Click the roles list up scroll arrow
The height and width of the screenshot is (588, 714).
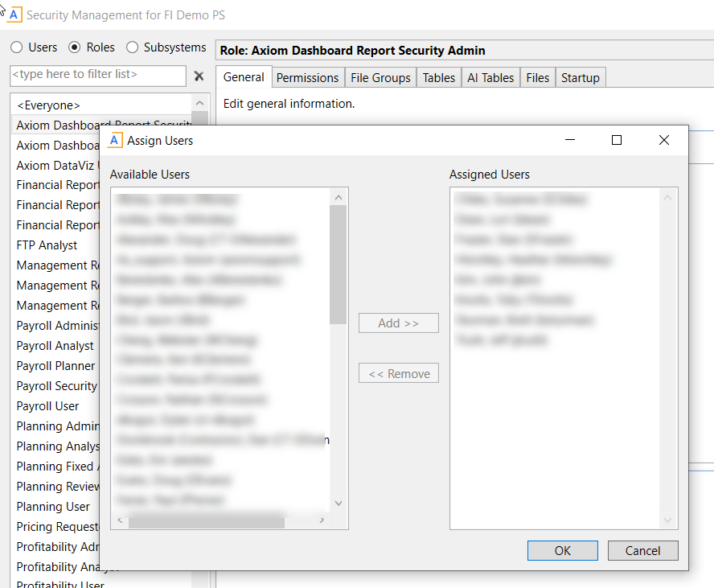pos(199,104)
